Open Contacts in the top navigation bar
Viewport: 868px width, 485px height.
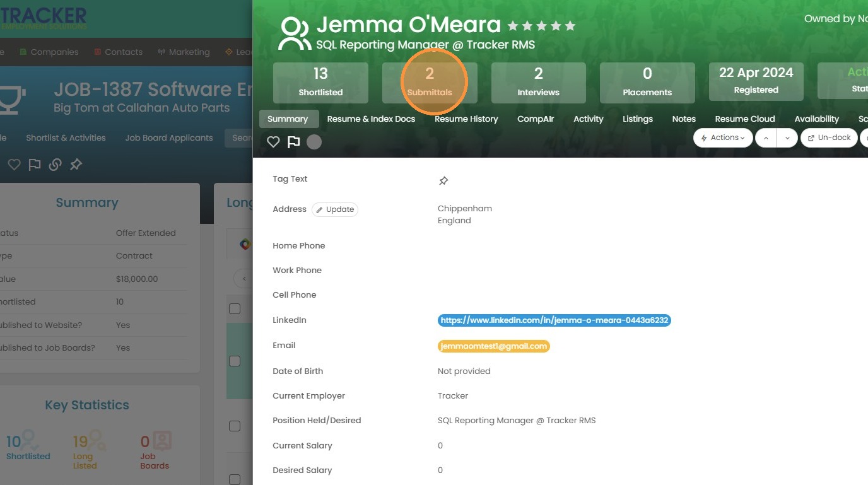(x=119, y=52)
